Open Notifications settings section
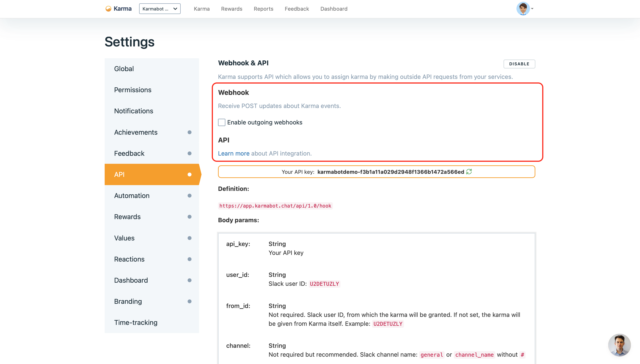 tap(134, 111)
